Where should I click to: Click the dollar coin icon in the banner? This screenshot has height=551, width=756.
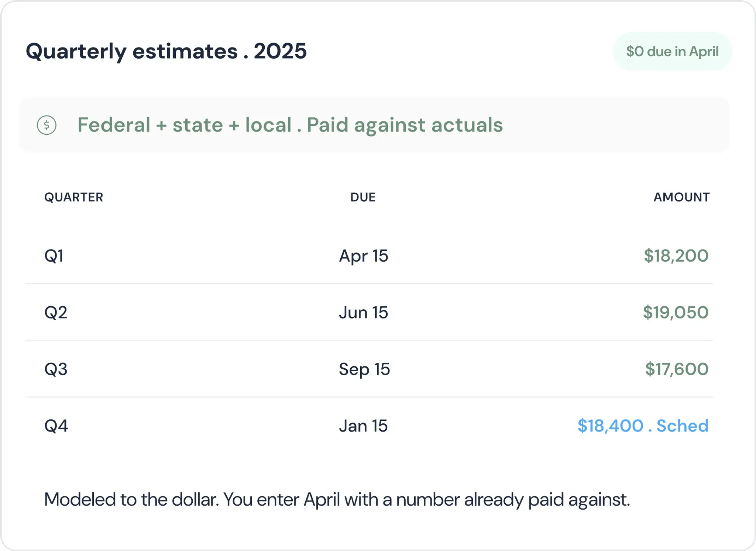[47, 125]
